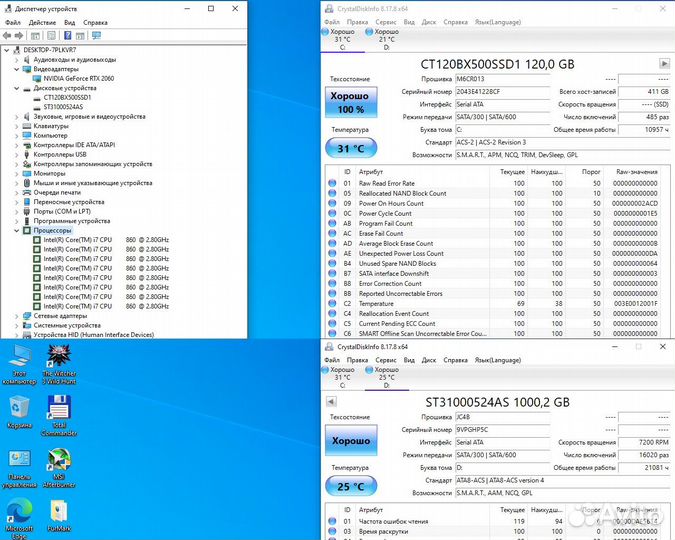Click the blue Help icon in Device Manager toolbar
The height and width of the screenshot is (540, 675).
[68, 36]
